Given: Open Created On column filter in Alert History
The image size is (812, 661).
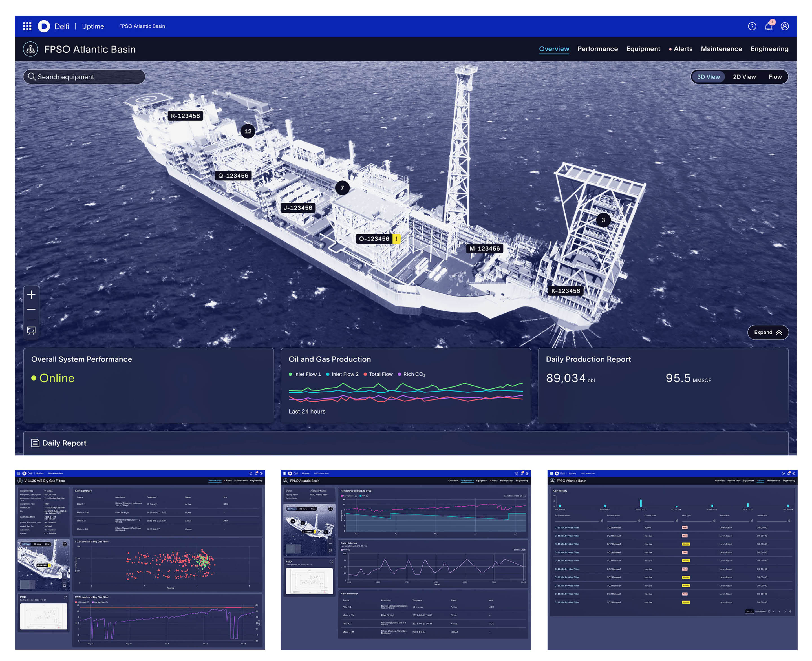Looking at the screenshot, I should [789, 521].
